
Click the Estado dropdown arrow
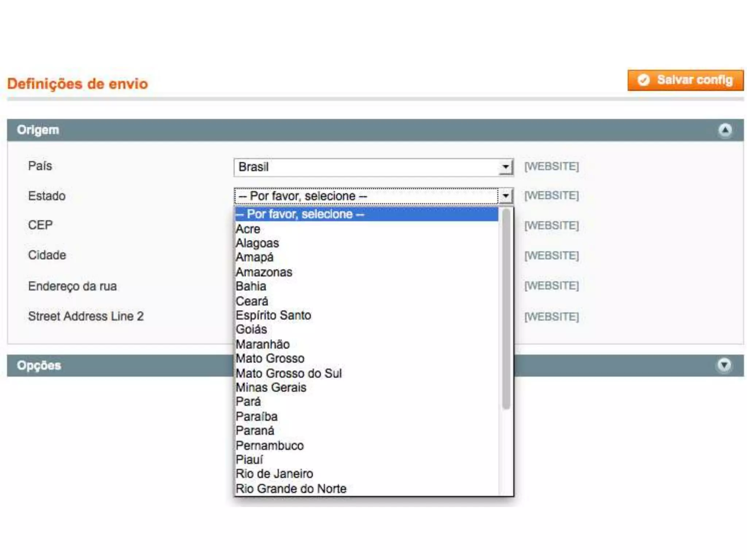[x=506, y=196]
